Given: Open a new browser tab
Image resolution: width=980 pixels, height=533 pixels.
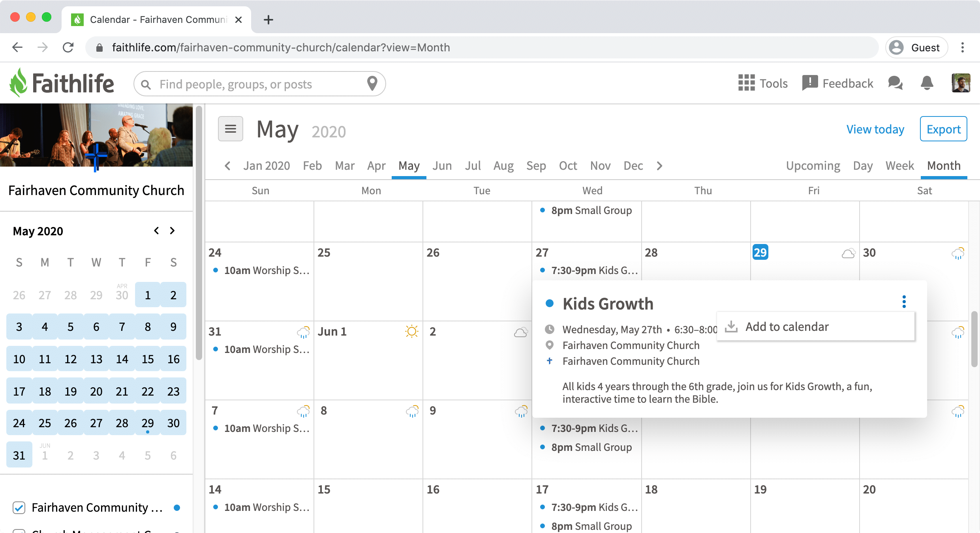Looking at the screenshot, I should tap(268, 19).
